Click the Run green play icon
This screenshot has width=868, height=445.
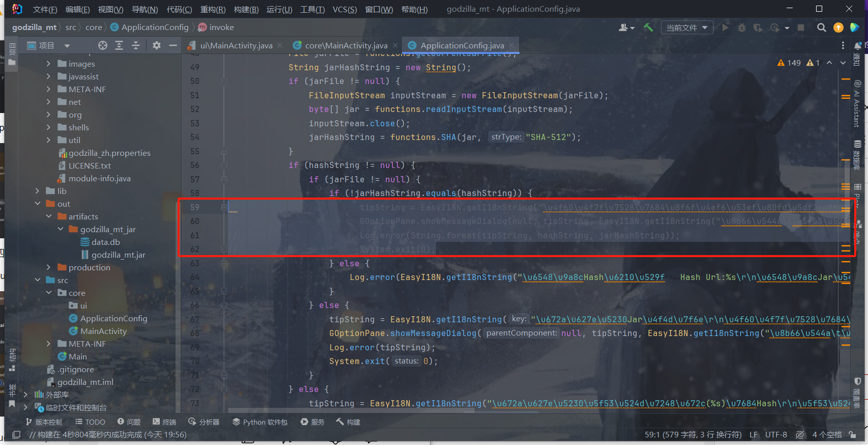pos(726,27)
